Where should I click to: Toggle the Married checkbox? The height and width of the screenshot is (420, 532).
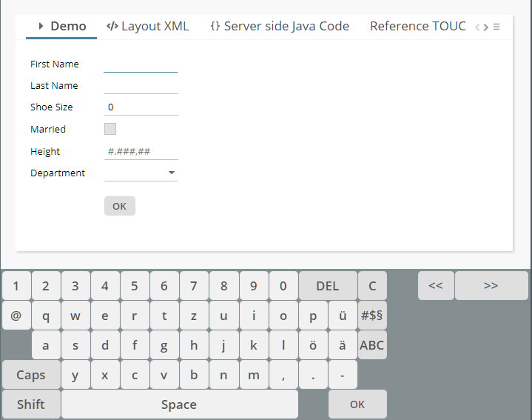[x=110, y=129]
